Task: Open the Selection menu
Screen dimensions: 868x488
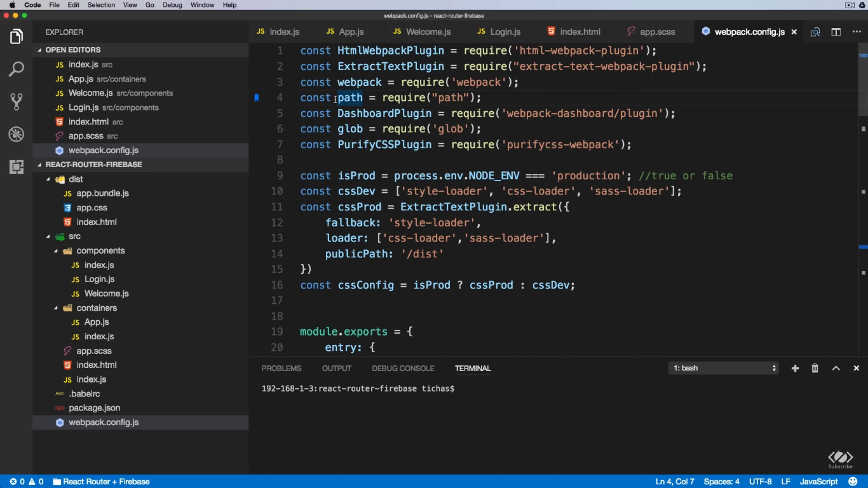Action: 101,5
